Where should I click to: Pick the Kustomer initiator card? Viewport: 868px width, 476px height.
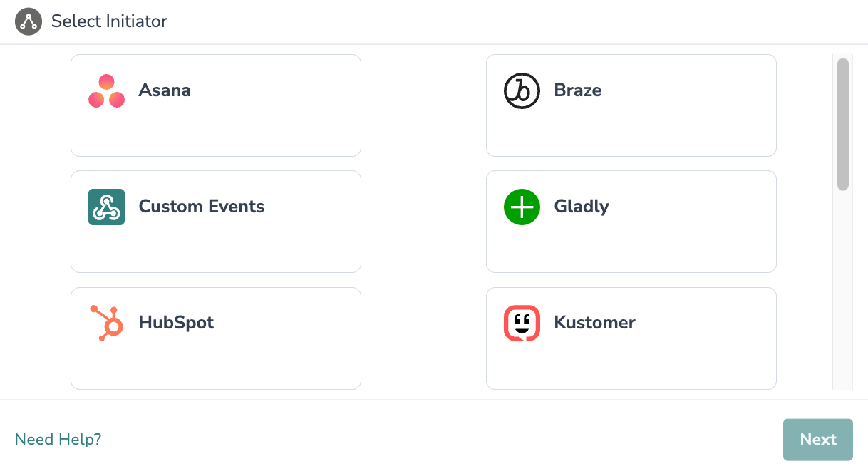click(631, 338)
